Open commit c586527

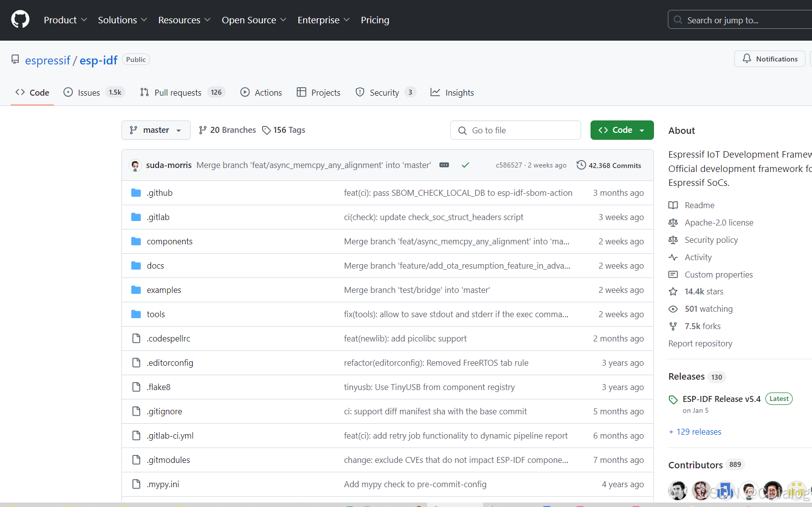coord(509,166)
